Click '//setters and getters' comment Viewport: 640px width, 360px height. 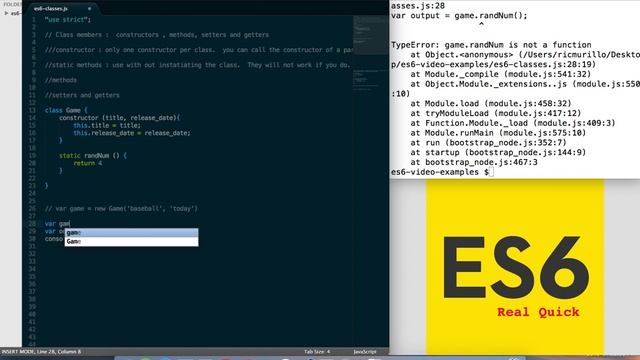point(82,95)
